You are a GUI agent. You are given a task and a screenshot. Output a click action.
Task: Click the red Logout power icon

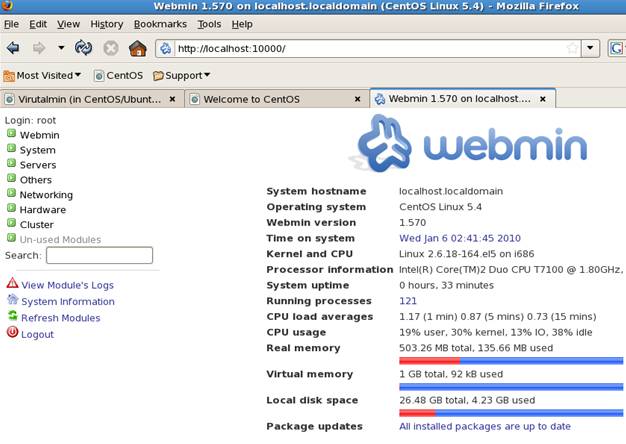[x=12, y=332]
